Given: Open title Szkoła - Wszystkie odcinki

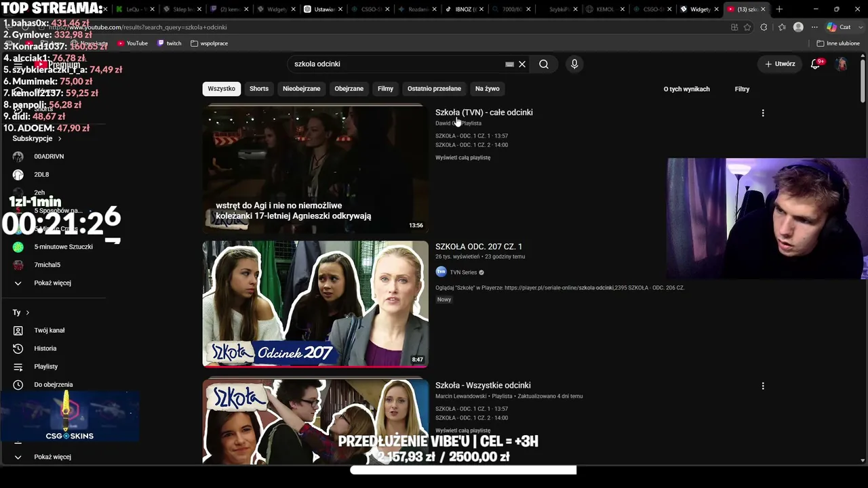Looking at the screenshot, I should point(483,386).
